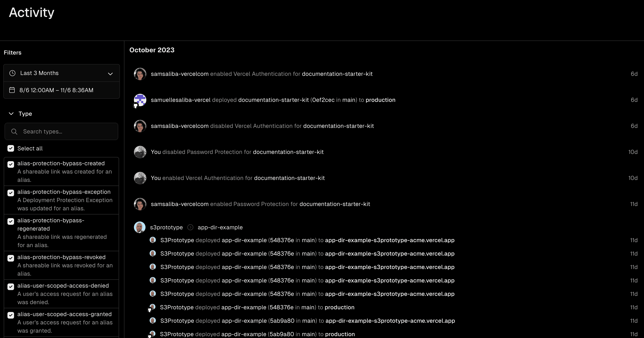The width and height of the screenshot is (644, 338).
Task: Click samsaliba-vercelcom avatar on first activity row
Action: [x=140, y=74]
